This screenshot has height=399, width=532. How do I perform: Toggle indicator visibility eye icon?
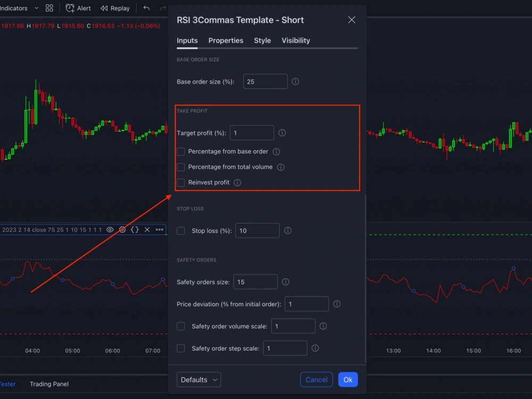pos(110,230)
